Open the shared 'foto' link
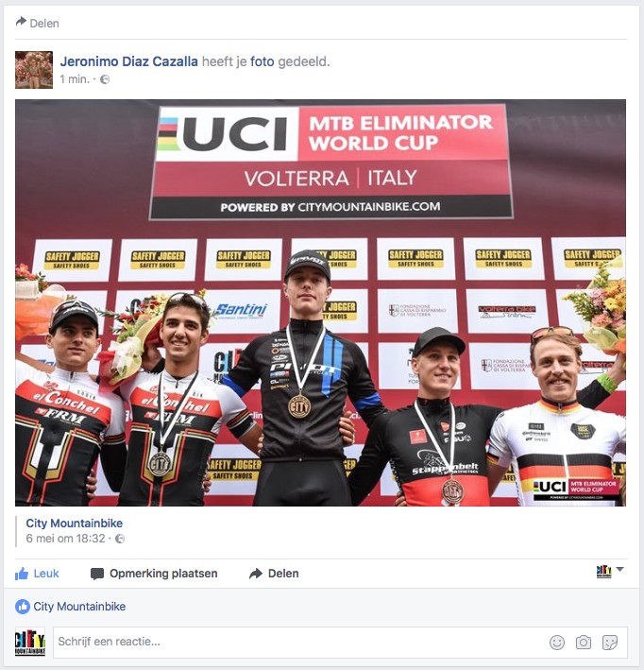The height and width of the screenshot is (670, 644). pos(262,61)
